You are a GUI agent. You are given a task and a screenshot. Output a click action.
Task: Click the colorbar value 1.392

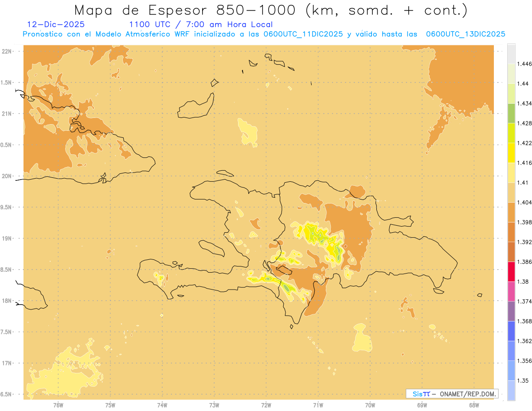click(x=524, y=242)
